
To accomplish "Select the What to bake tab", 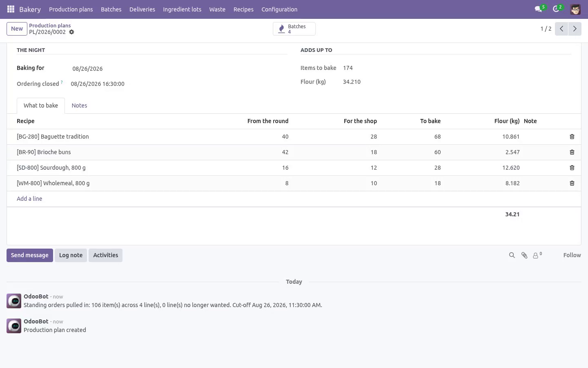I will 41,105.
